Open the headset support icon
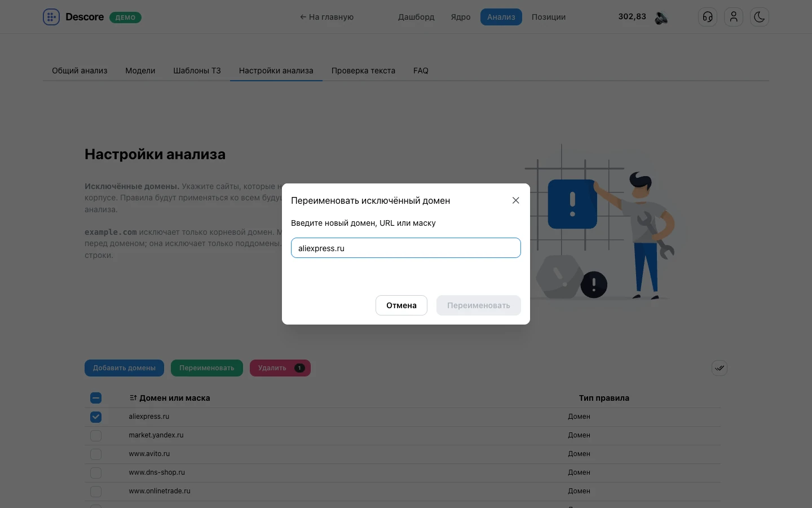The height and width of the screenshot is (508, 812). tap(708, 17)
